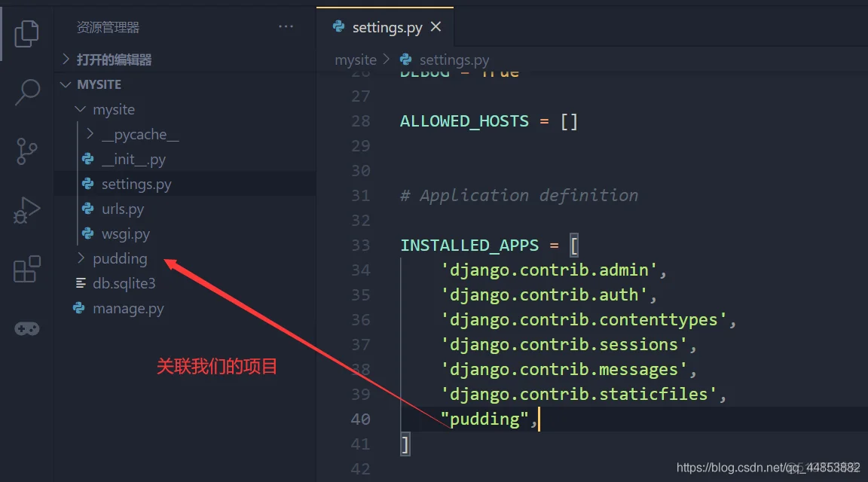Open the Search view in activity bar
This screenshot has height=482, width=868.
tap(26, 92)
